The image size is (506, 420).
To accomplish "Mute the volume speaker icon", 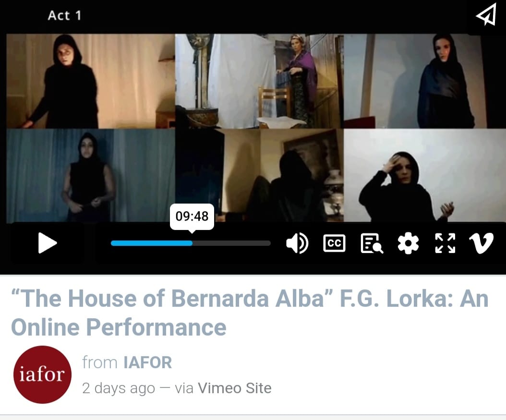I will point(297,243).
